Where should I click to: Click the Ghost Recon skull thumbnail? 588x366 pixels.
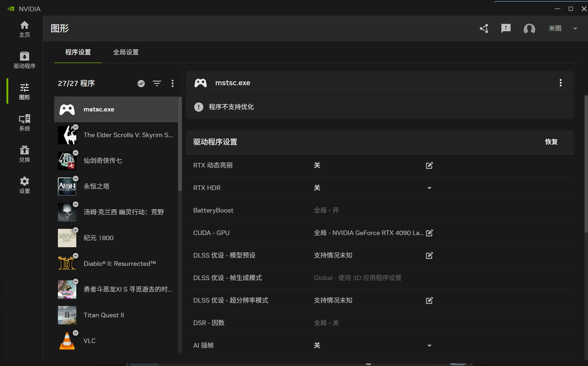click(x=67, y=212)
